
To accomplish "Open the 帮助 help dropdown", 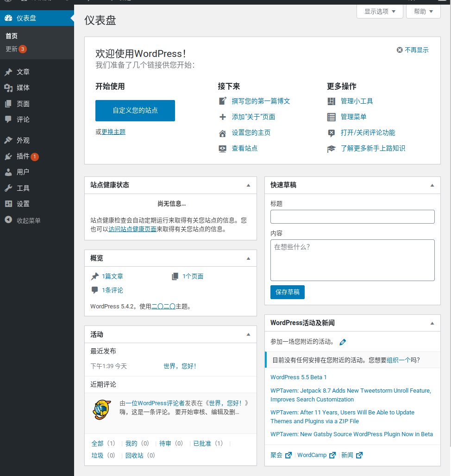I will click(423, 12).
